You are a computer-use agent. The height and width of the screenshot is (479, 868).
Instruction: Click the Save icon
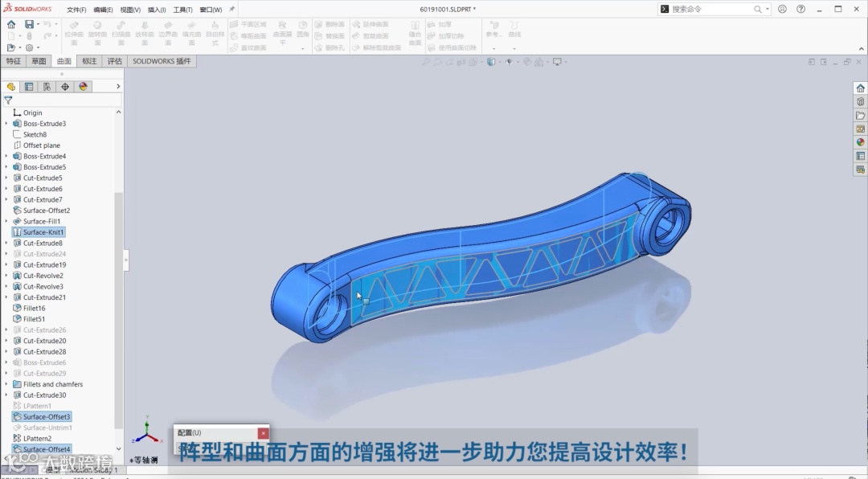(x=29, y=24)
